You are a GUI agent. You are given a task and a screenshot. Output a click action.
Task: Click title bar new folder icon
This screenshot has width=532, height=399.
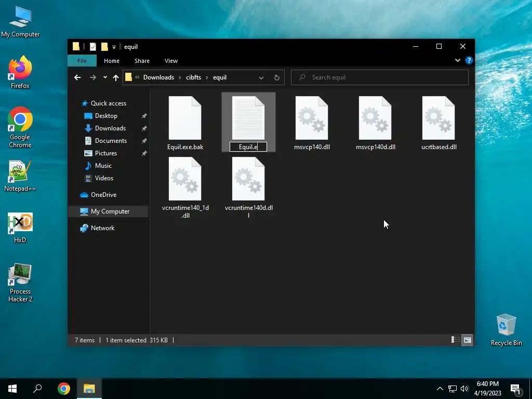pos(104,47)
